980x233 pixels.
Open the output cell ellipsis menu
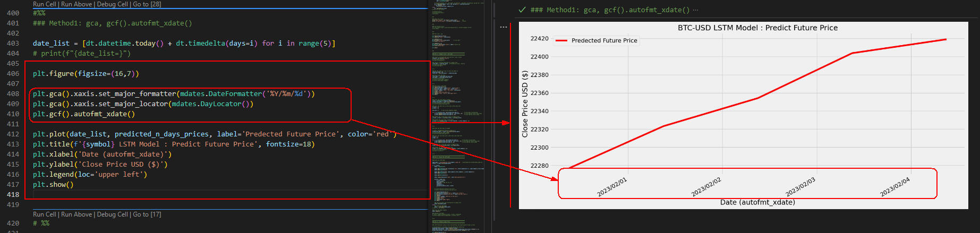(503, 27)
